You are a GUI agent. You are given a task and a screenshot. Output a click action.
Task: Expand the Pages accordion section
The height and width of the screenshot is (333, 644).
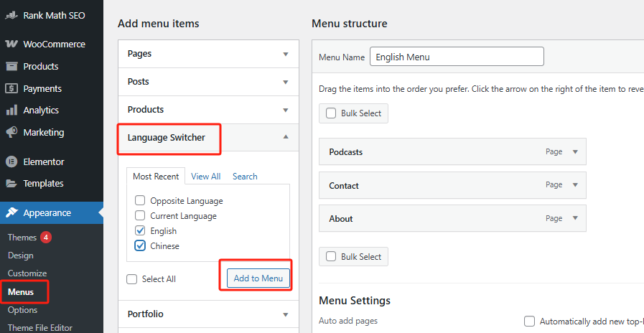point(285,54)
